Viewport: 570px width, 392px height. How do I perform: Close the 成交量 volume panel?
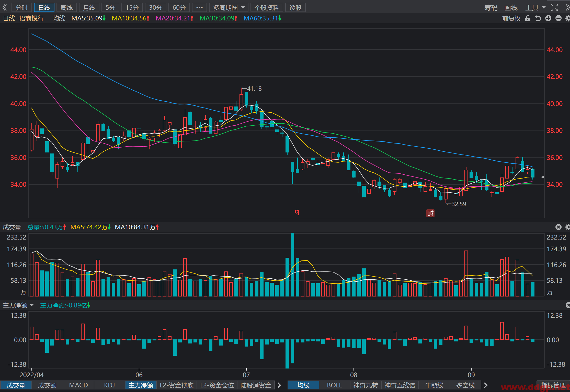pyautogui.click(x=558, y=227)
